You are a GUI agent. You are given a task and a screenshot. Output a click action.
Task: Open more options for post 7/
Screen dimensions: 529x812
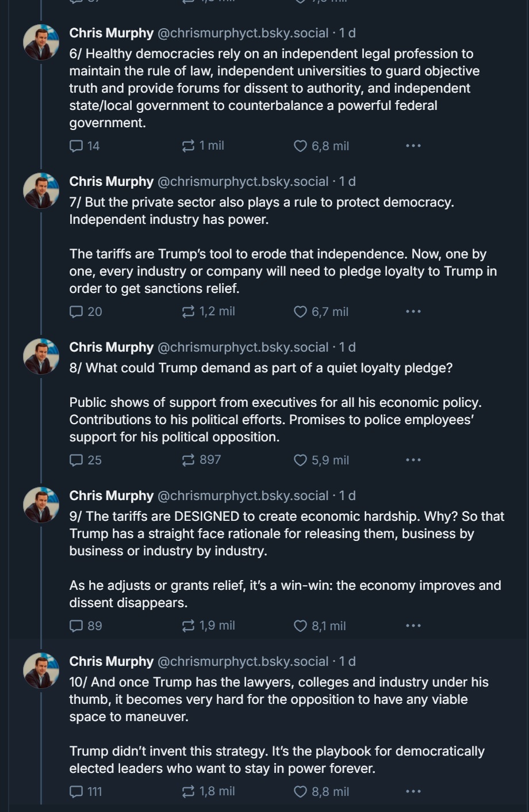413,312
